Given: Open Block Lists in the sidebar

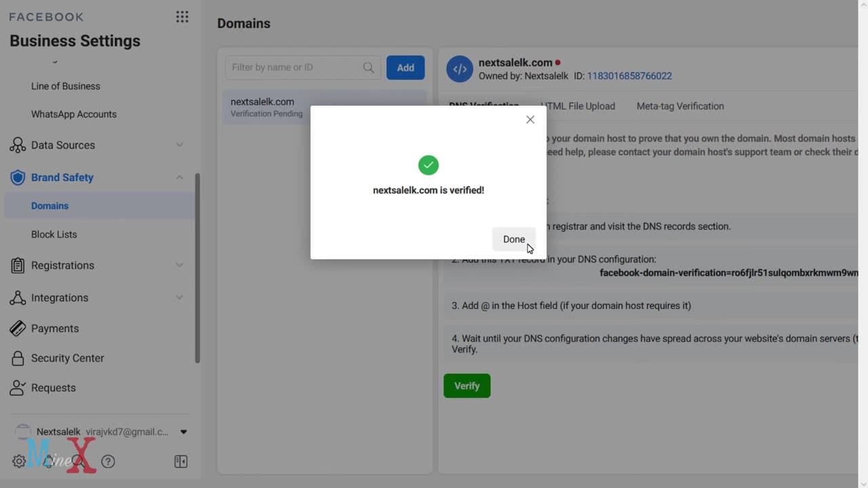Looking at the screenshot, I should point(54,235).
